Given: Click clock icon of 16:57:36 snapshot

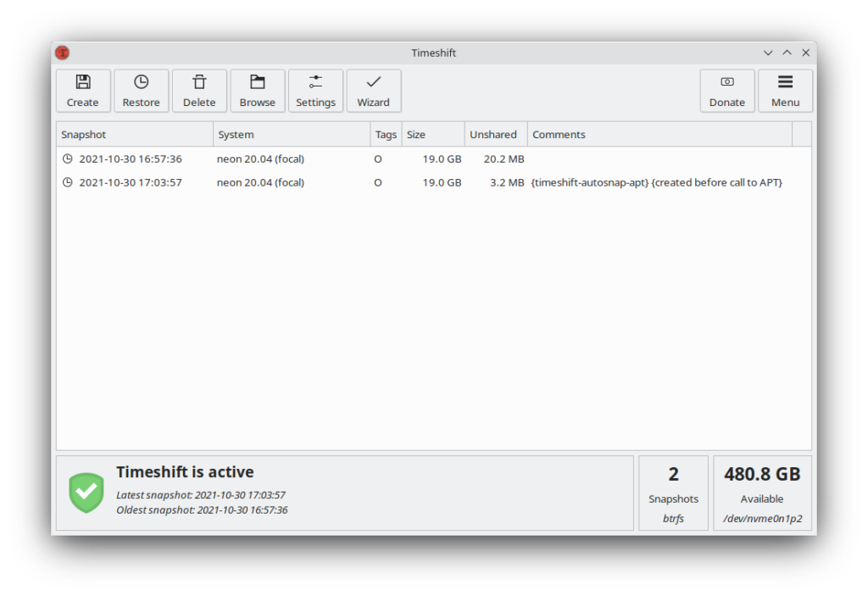Looking at the screenshot, I should click(68, 159).
